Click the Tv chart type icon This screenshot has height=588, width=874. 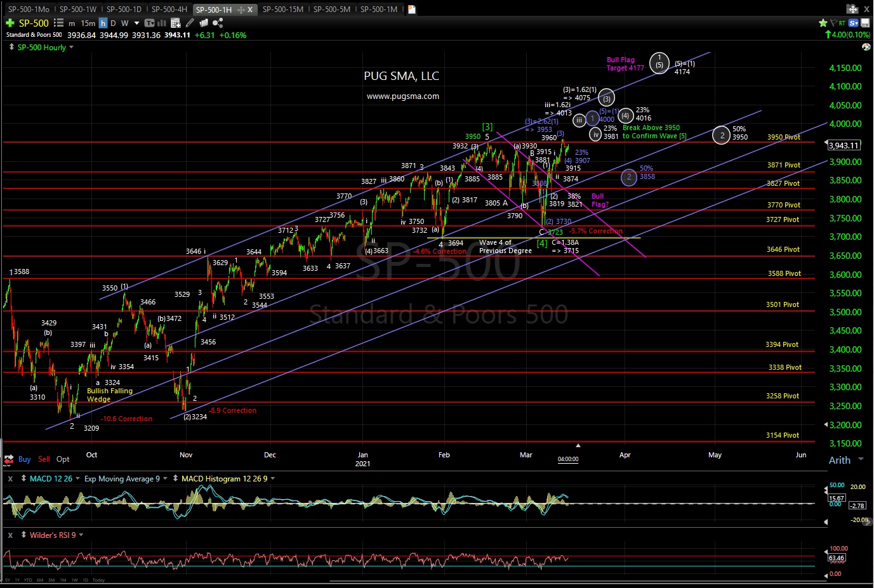coord(149,23)
